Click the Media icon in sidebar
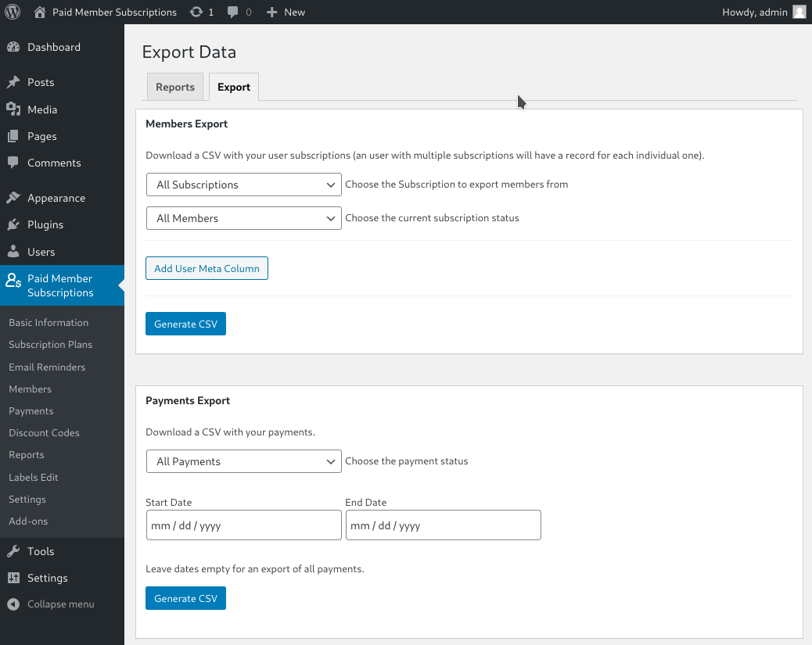Image resolution: width=812 pixels, height=645 pixels. point(13,109)
